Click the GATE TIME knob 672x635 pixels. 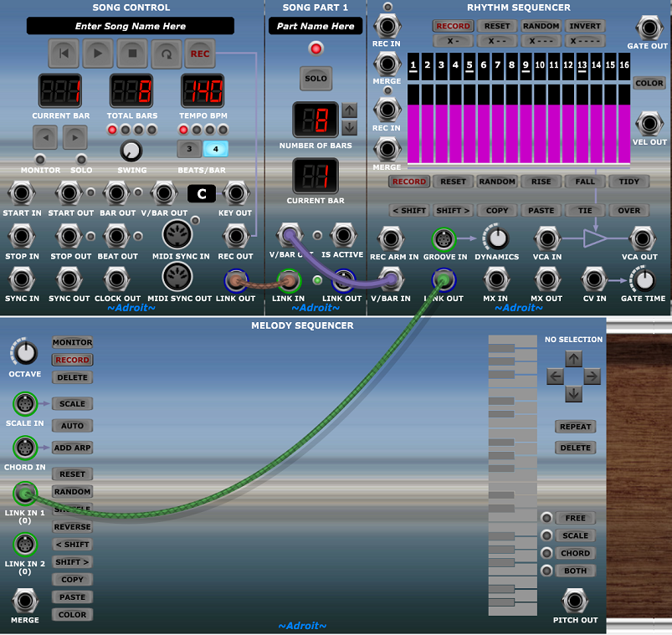[x=644, y=279]
